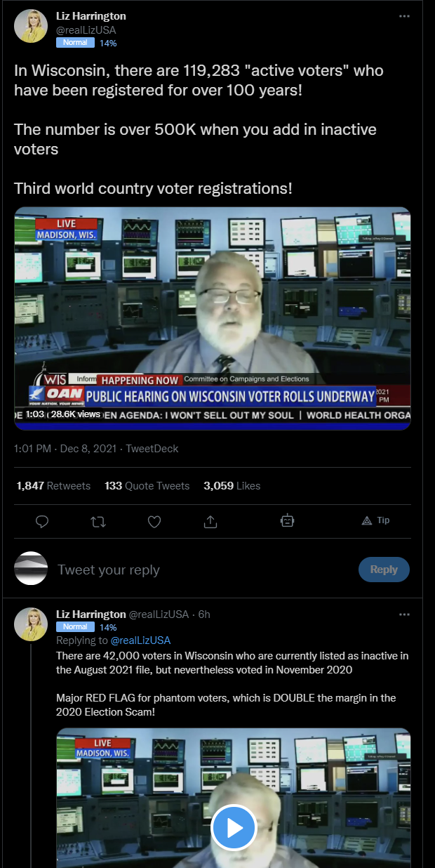Click the Reply button

pos(384,570)
